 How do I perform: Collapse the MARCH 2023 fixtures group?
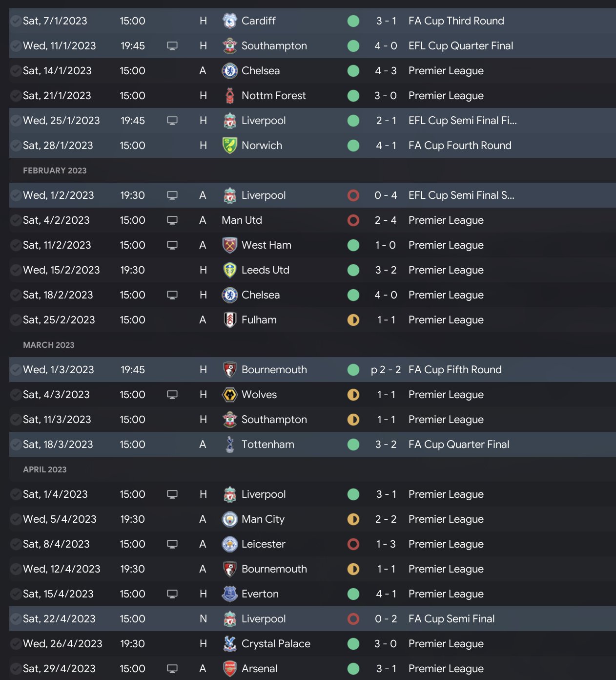click(x=49, y=345)
